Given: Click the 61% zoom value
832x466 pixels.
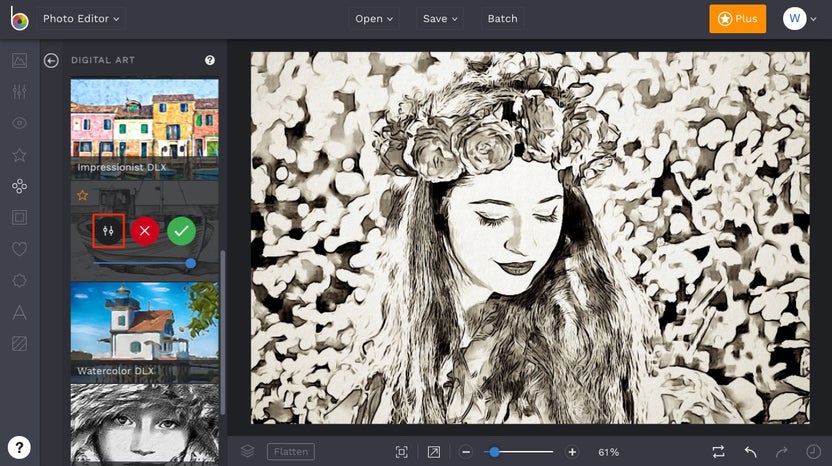Looking at the screenshot, I should pos(609,452).
